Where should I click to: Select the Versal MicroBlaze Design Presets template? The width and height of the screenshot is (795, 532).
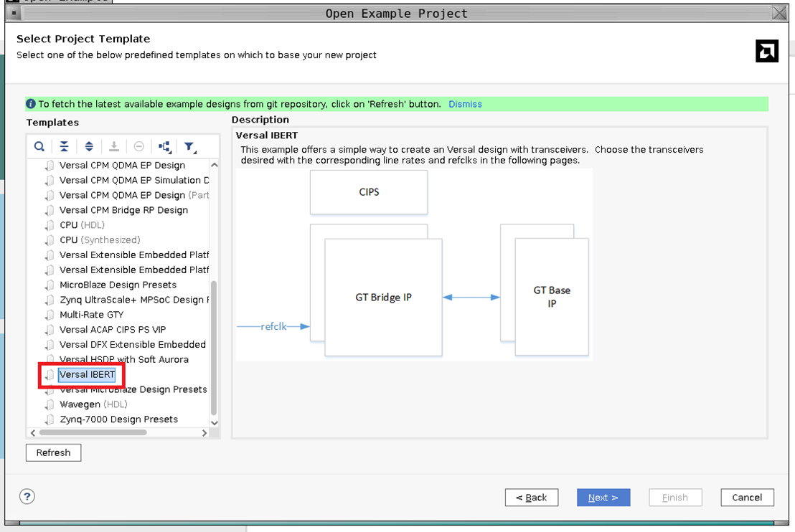click(x=133, y=389)
